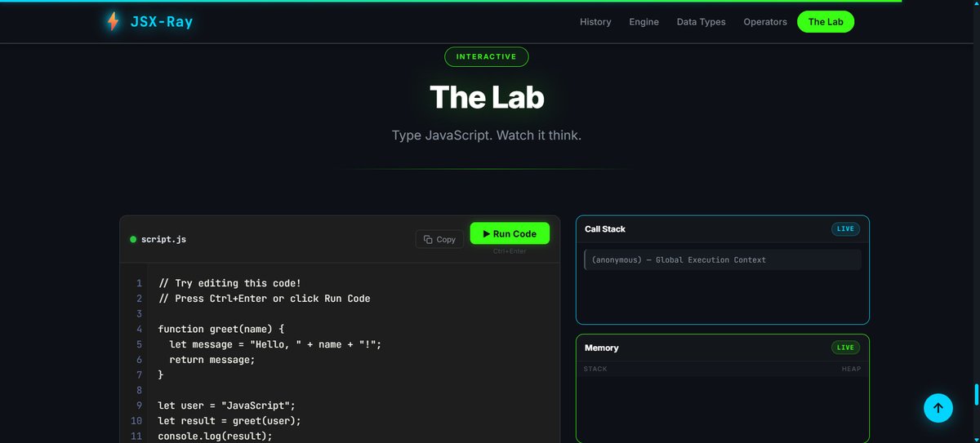This screenshot has width=980, height=443.
Task: Select The Lab nav pill
Action: (826, 22)
